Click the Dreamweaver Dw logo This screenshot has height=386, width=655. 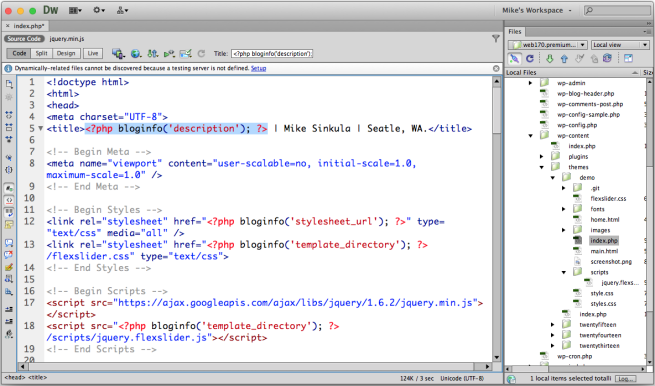tap(51, 10)
